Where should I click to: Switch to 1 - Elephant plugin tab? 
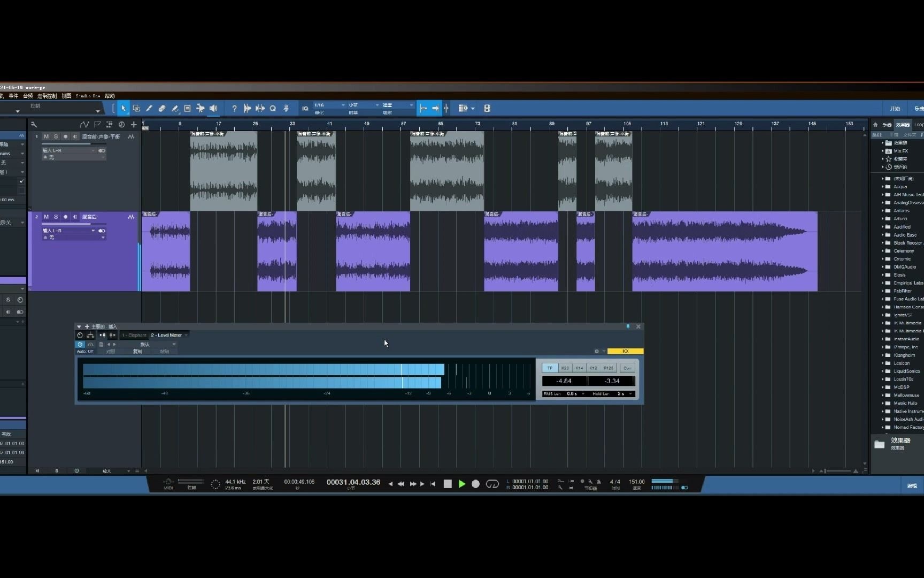[134, 335]
